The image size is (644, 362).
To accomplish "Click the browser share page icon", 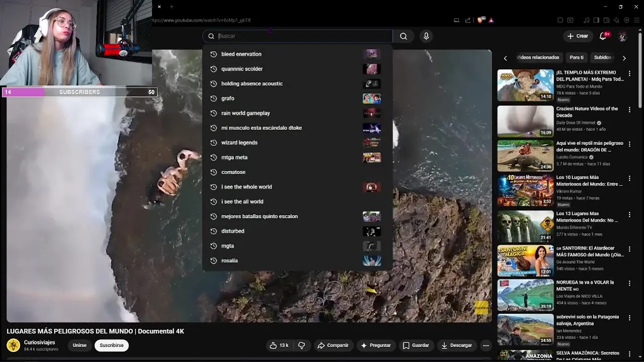I will coord(468,20).
